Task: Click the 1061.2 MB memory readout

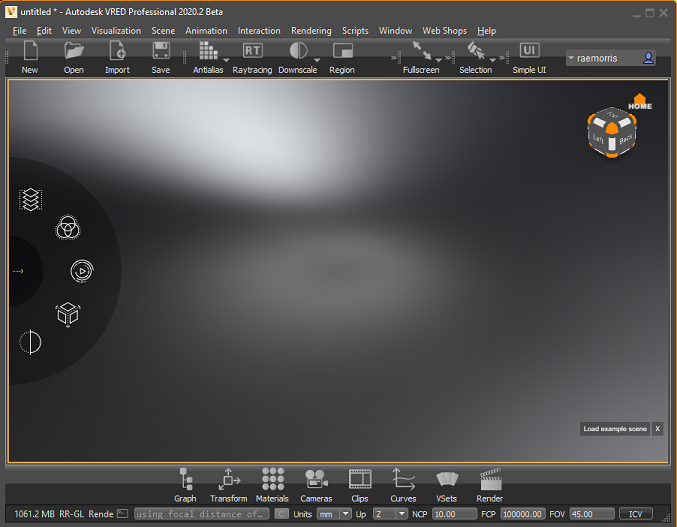Action: point(35,514)
